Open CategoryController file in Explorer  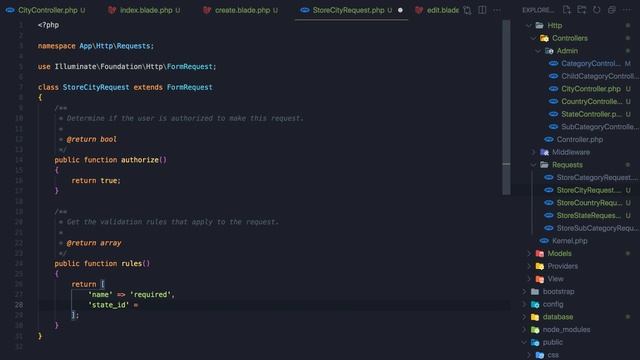click(x=591, y=63)
